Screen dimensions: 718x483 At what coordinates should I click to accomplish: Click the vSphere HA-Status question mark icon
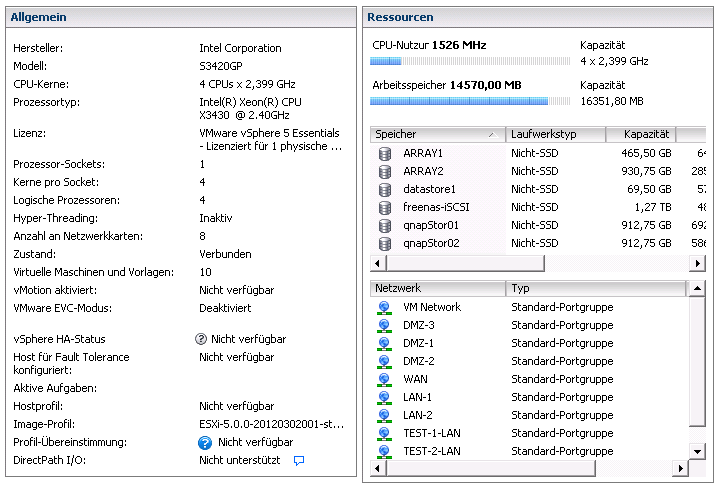(201, 340)
